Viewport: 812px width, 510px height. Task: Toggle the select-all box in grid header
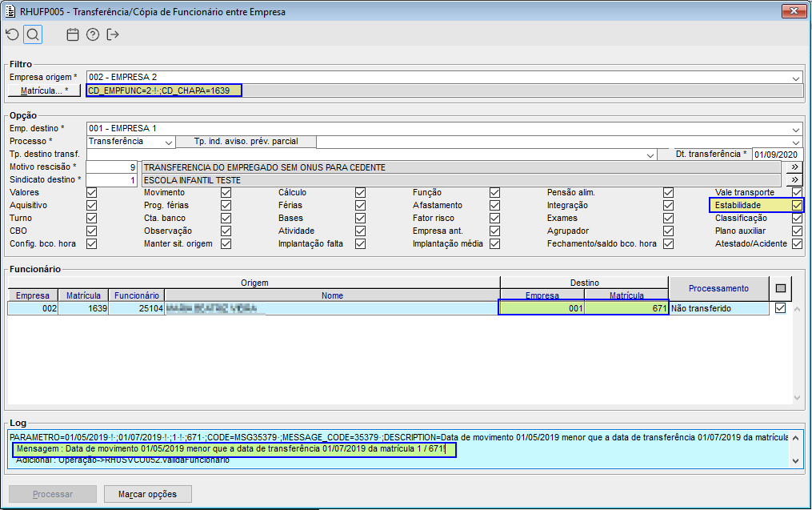(781, 288)
